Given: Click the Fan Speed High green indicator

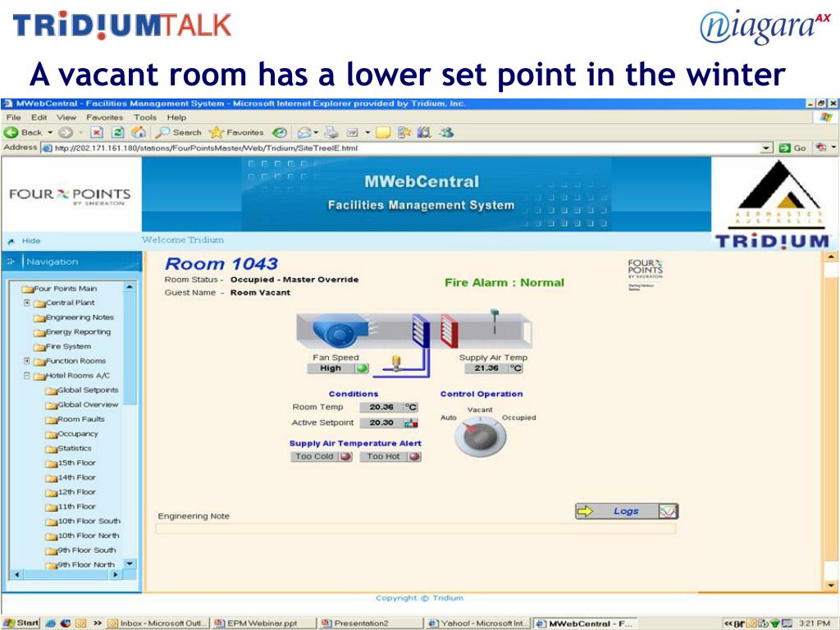Looking at the screenshot, I should click(362, 368).
